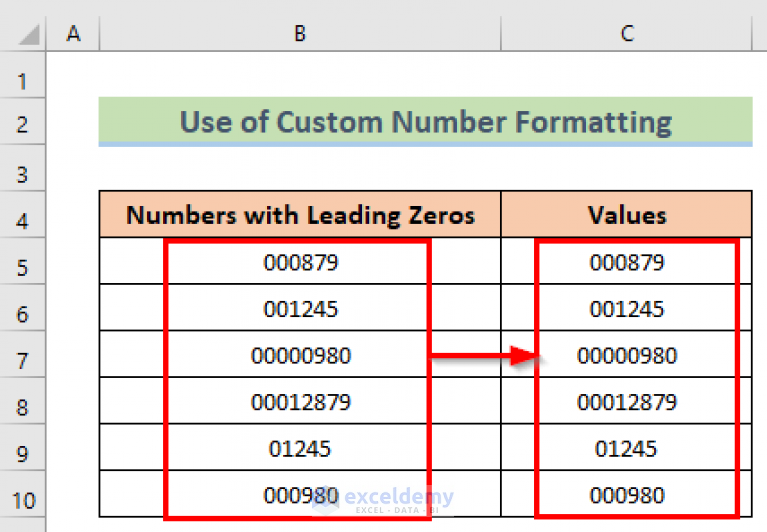Select column C header

click(627, 33)
